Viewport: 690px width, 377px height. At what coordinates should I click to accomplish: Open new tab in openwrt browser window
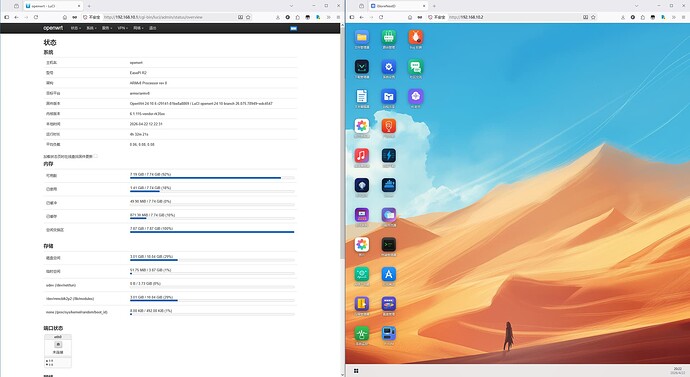coord(89,6)
